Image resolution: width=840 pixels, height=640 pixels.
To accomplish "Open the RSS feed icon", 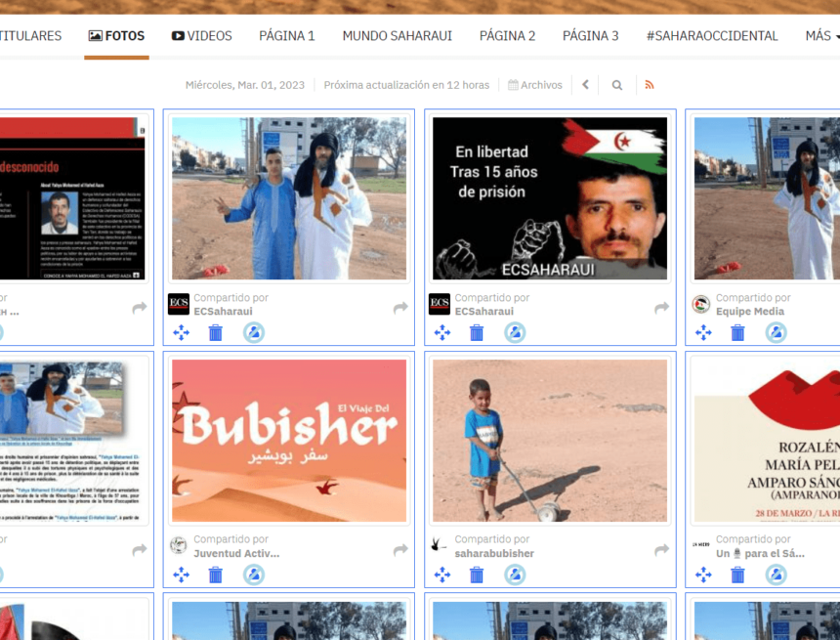I will point(650,85).
